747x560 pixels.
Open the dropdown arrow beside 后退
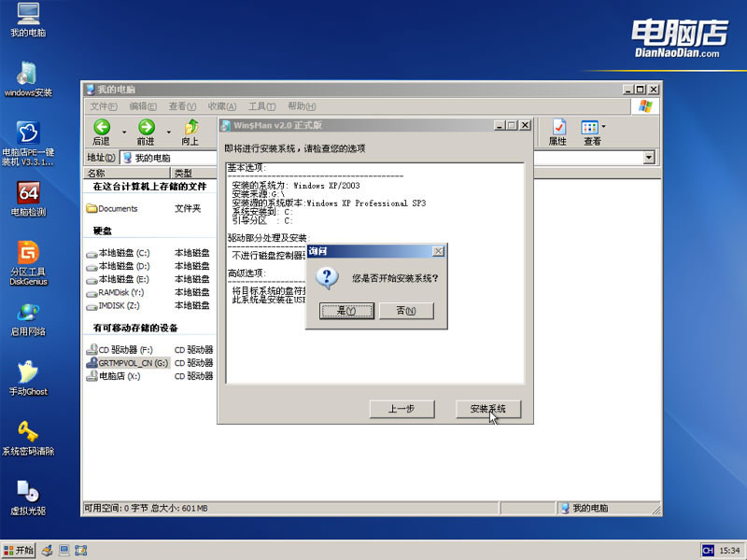pyautogui.click(x=124, y=132)
